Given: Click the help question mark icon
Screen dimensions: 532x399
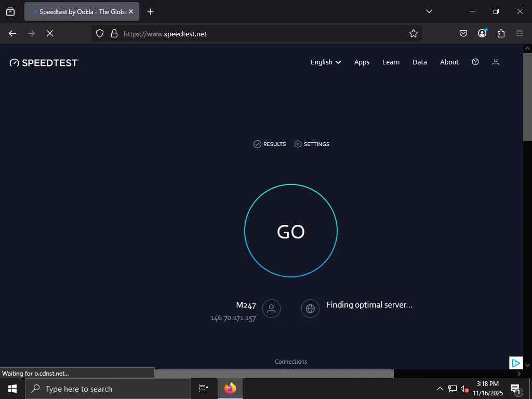Looking at the screenshot, I should pyautogui.click(x=475, y=62).
